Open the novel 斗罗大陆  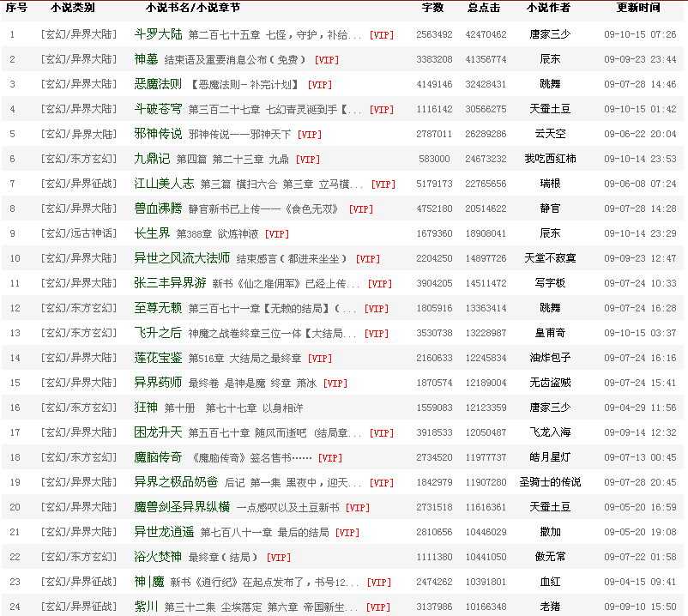coord(158,34)
